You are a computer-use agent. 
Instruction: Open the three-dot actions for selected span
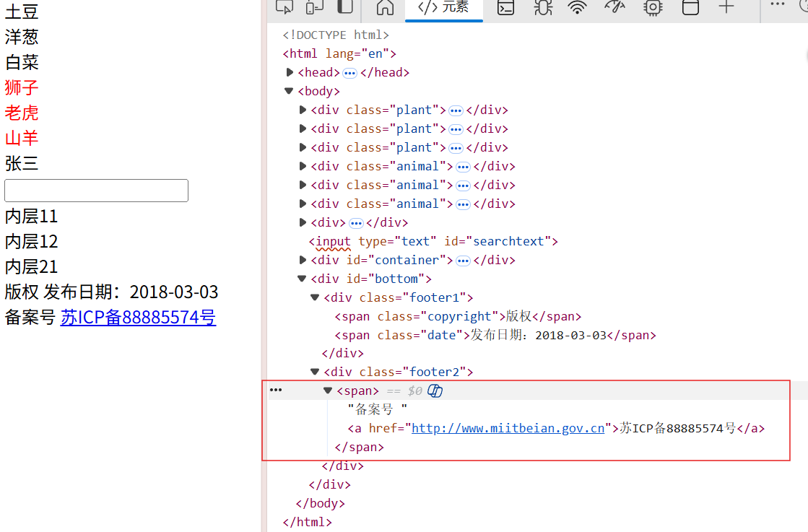276,390
